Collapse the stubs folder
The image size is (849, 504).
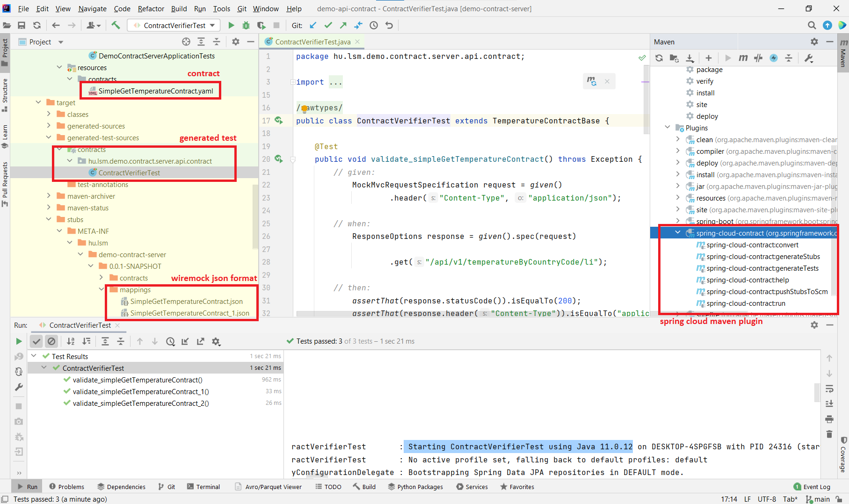coord(49,219)
